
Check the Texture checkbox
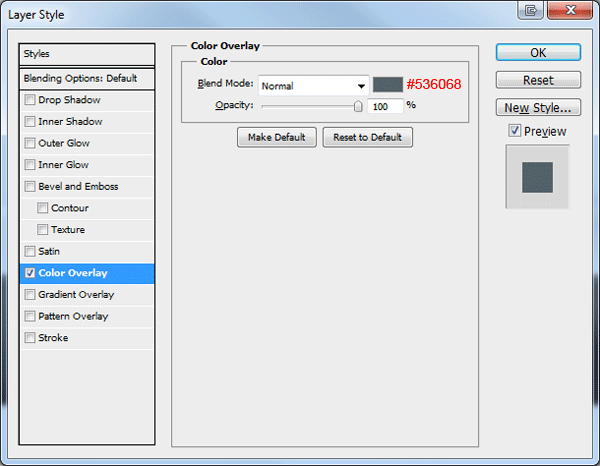(x=42, y=230)
